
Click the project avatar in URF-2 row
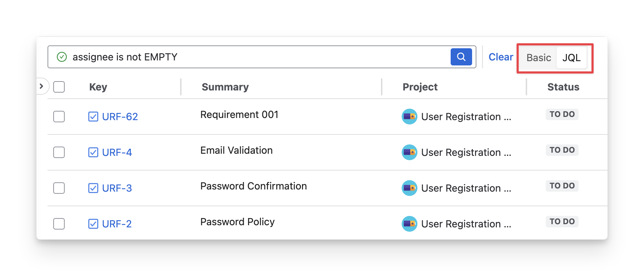point(409,224)
